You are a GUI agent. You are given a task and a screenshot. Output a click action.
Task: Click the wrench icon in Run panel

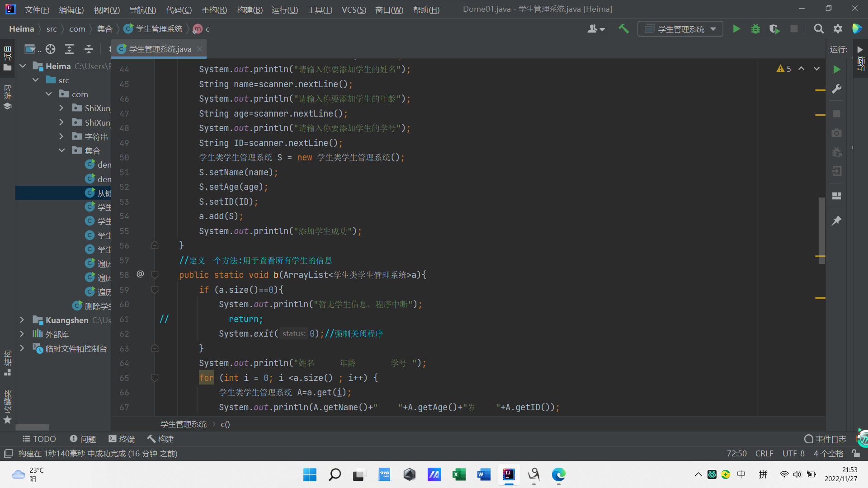(x=837, y=89)
